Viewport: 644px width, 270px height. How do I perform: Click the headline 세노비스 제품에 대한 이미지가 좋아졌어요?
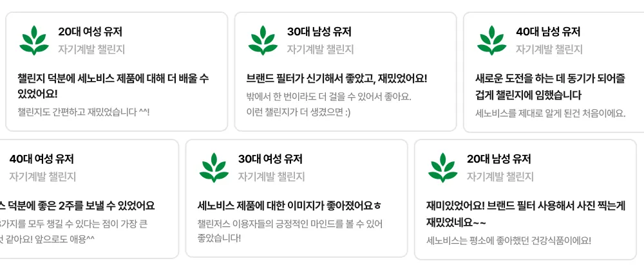point(289,206)
